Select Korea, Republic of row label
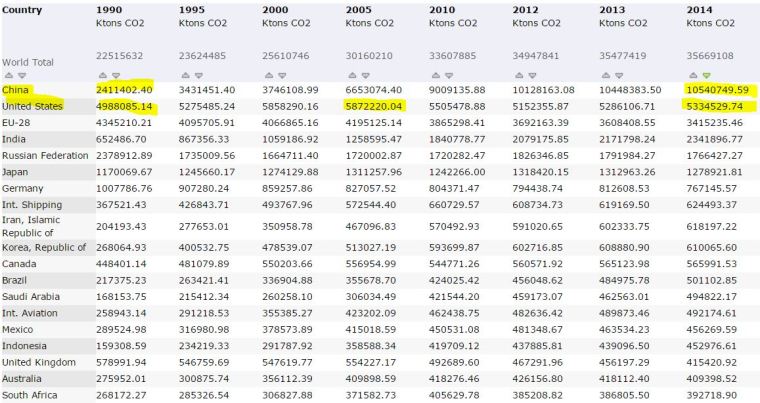The width and height of the screenshot is (760, 403). [44, 247]
